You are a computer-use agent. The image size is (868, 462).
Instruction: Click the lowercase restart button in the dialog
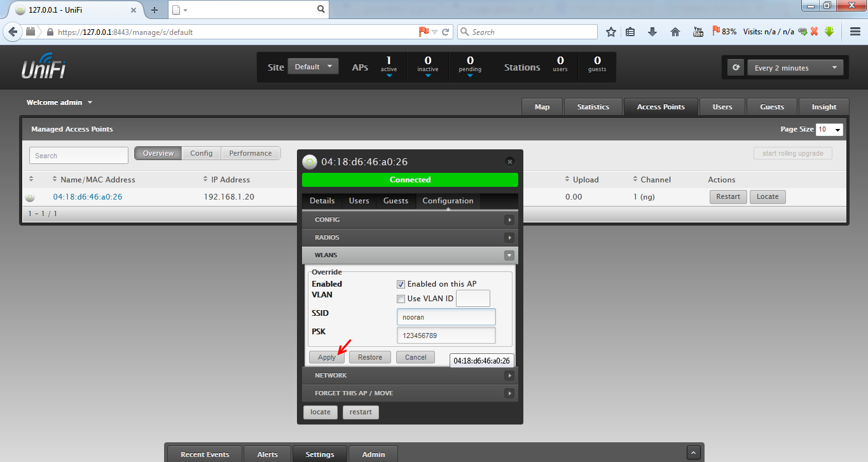tap(361, 412)
